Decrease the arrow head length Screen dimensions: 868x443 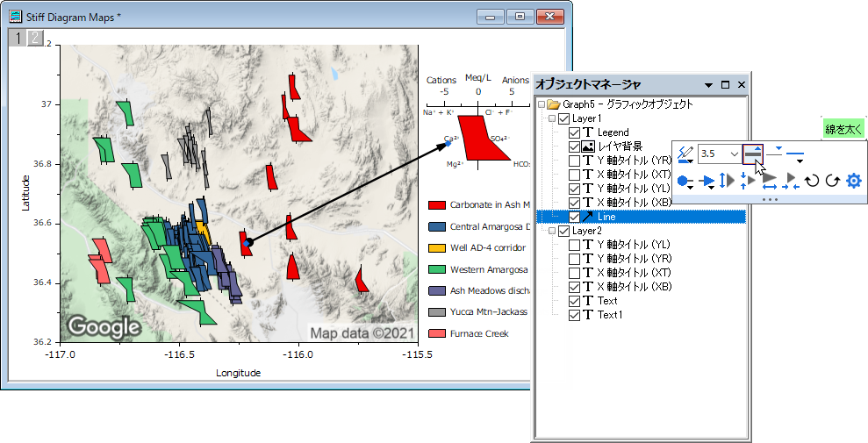point(791,181)
